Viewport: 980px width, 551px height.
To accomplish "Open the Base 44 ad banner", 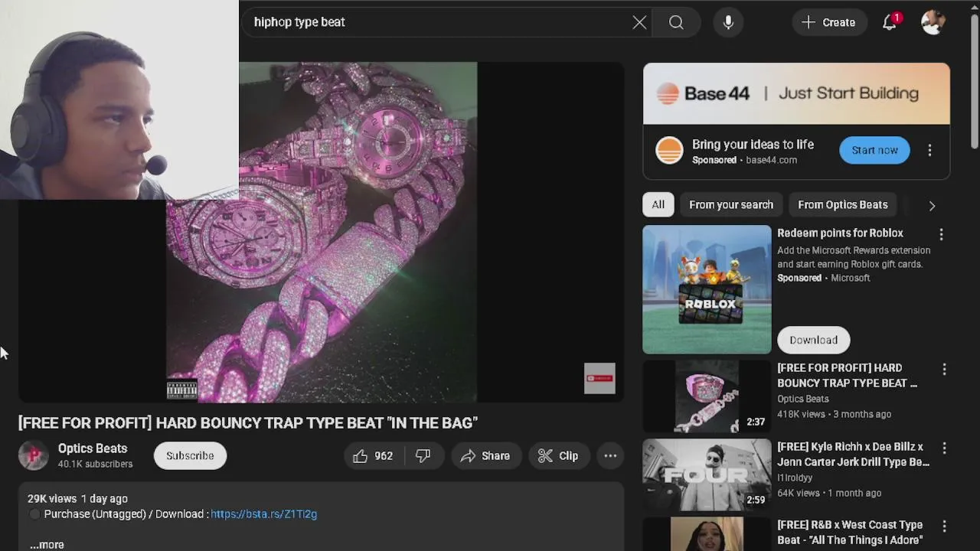I will tap(796, 93).
